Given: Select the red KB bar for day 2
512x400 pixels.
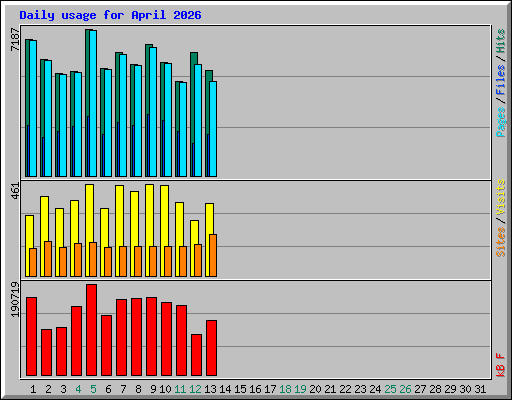Looking at the screenshot, I should pos(47,353).
